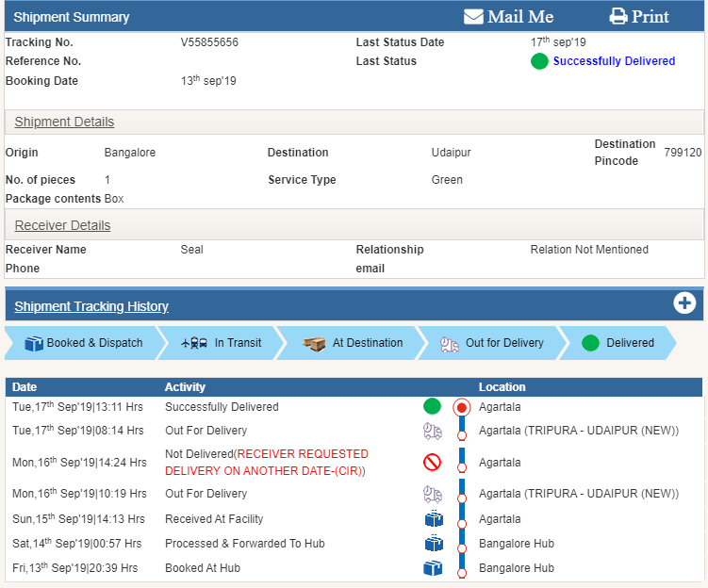Screen dimensions: 708x588
Task: Select the At Destination stage
Action: [x=353, y=343]
